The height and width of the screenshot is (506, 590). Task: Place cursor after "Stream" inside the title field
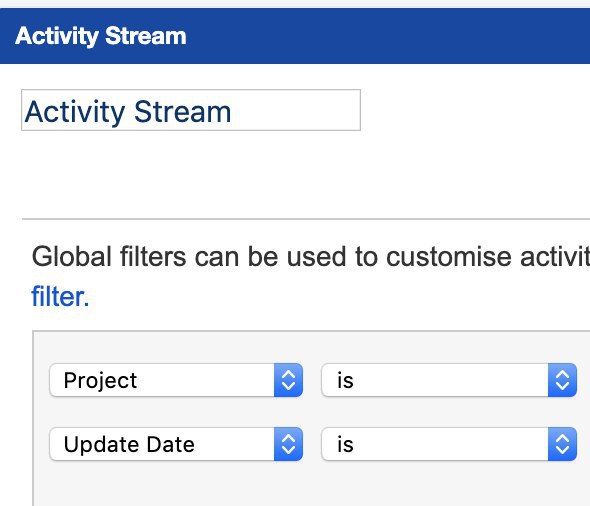[x=233, y=112]
